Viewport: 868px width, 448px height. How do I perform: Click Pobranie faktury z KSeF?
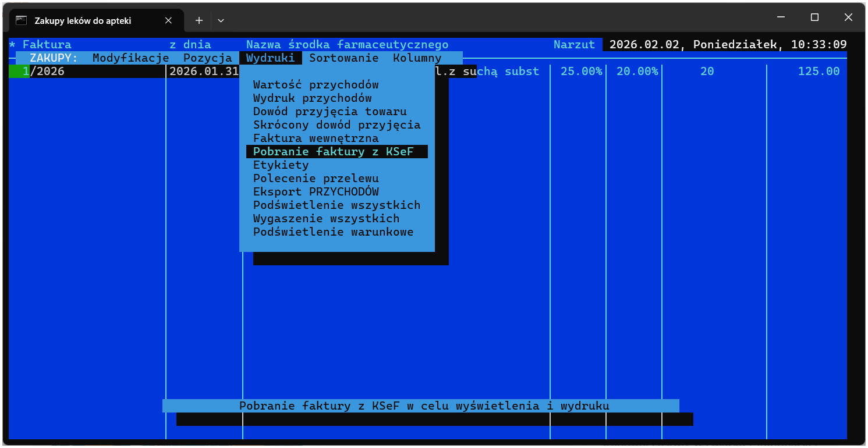pos(337,152)
